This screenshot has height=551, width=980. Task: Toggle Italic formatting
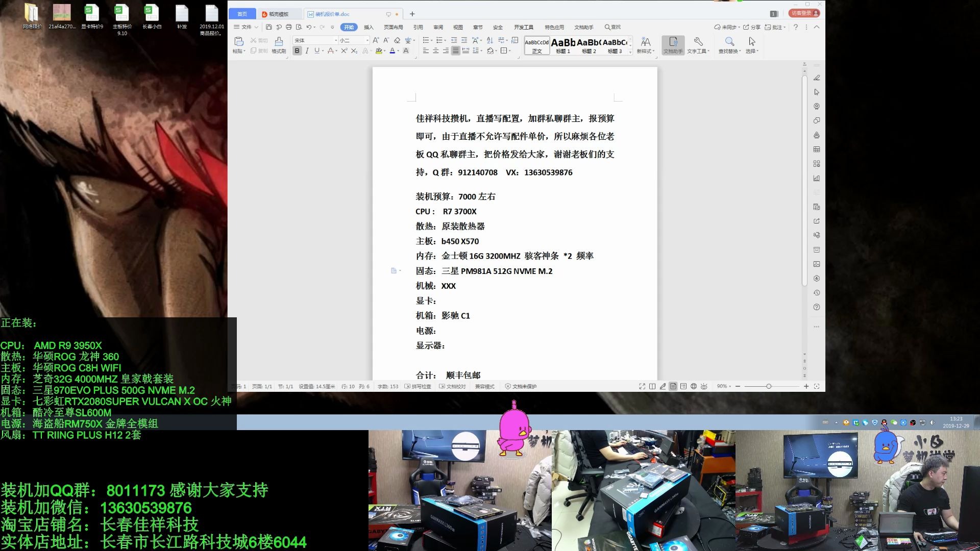click(x=307, y=51)
